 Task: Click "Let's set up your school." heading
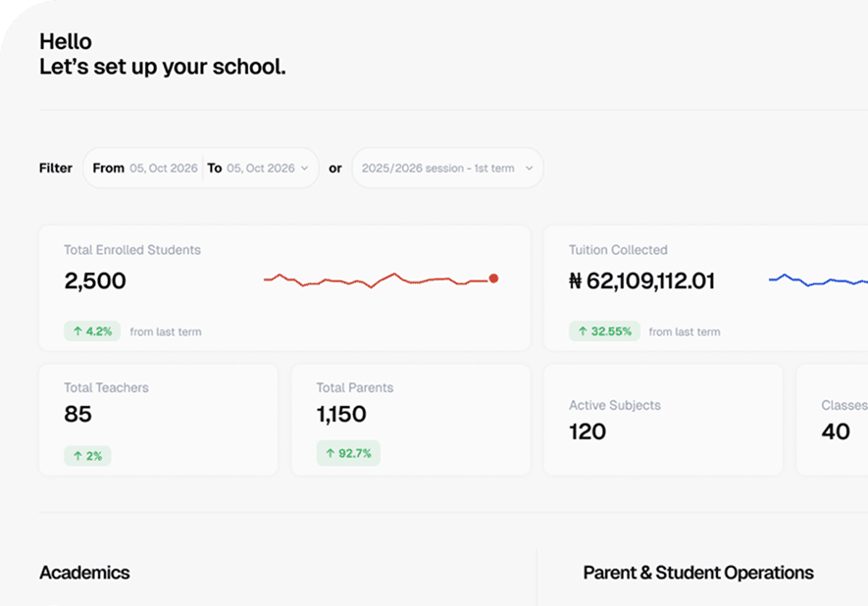coord(163,67)
